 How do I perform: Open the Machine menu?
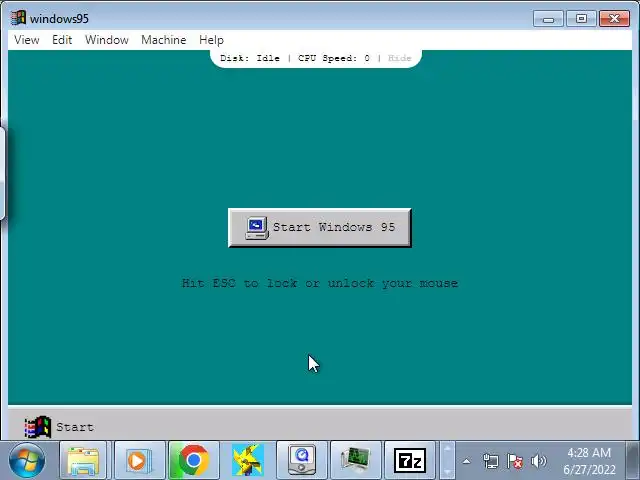coord(163,40)
